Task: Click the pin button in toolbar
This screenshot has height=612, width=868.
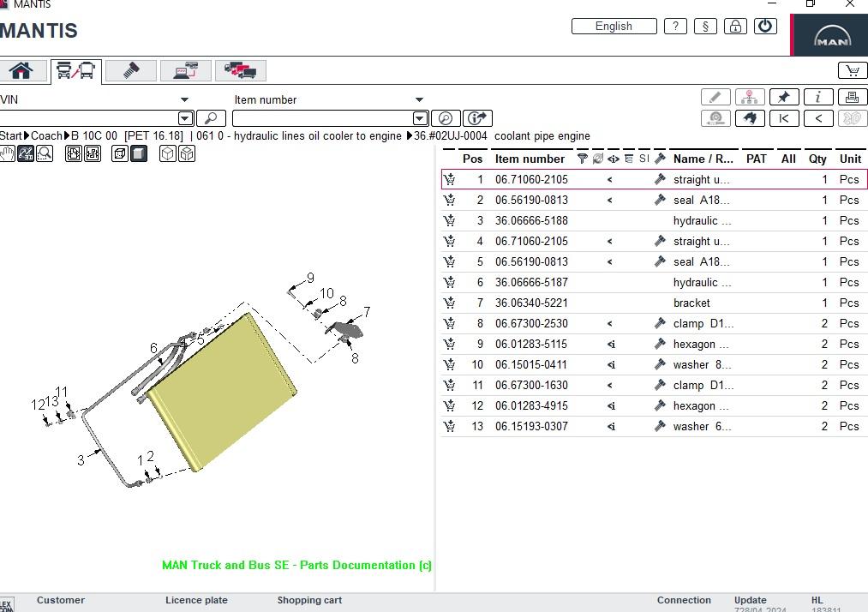Action: point(784,97)
